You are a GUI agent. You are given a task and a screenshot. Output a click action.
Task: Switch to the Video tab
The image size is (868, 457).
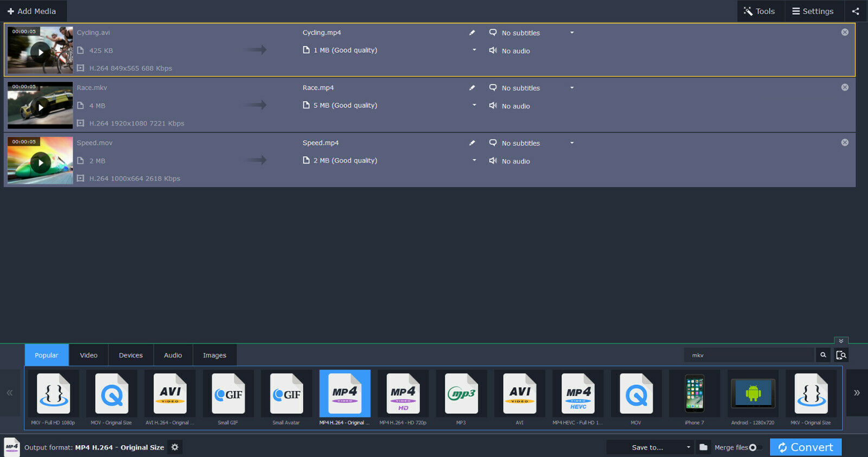[x=88, y=355]
